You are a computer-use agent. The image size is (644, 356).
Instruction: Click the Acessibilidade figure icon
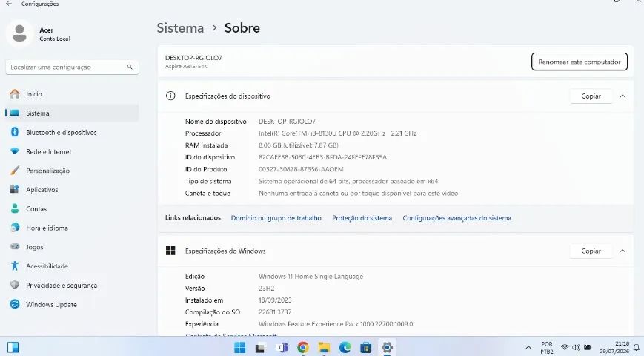point(15,266)
